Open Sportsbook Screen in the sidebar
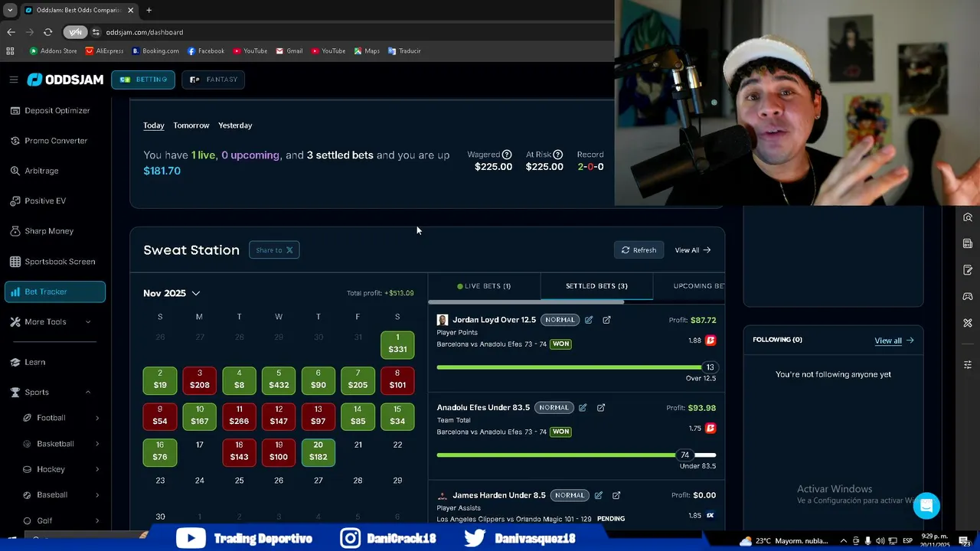The width and height of the screenshot is (980, 551). pyautogui.click(x=55, y=262)
